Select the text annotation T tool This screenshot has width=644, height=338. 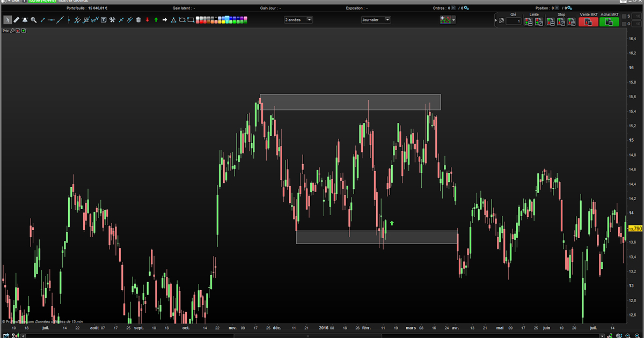coord(104,20)
